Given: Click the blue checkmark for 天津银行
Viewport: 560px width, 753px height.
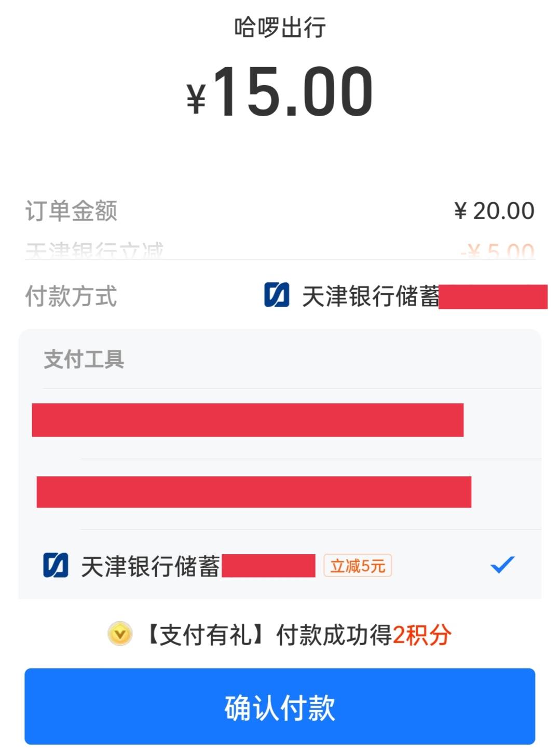Looking at the screenshot, I should (502, 565).
